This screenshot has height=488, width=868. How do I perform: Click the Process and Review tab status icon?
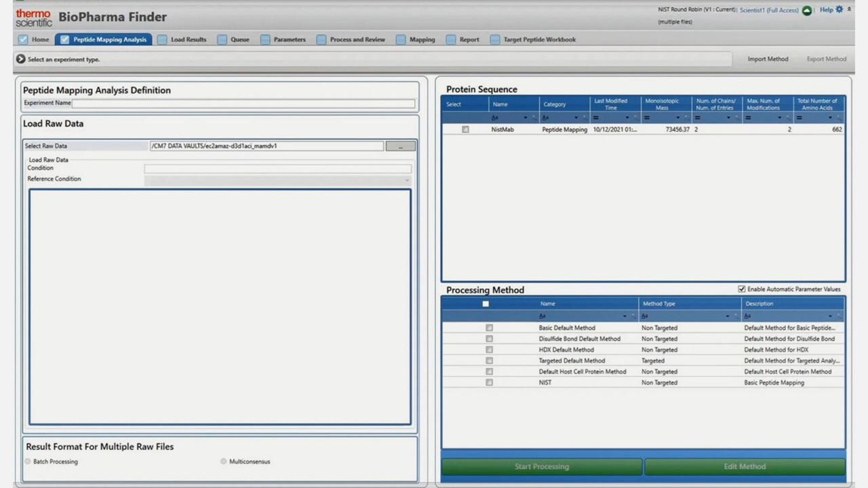point(321,39)
